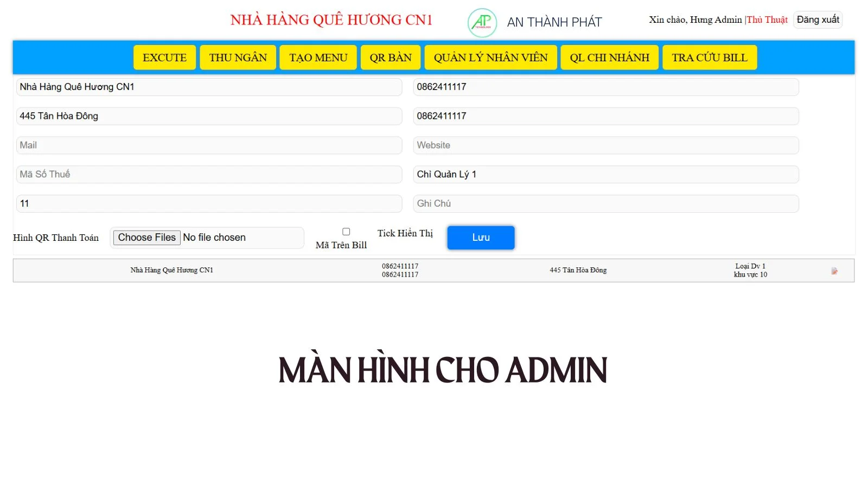Open the EXCUTE menu
The image size is (868, 486).
click(x=164, y=57)
